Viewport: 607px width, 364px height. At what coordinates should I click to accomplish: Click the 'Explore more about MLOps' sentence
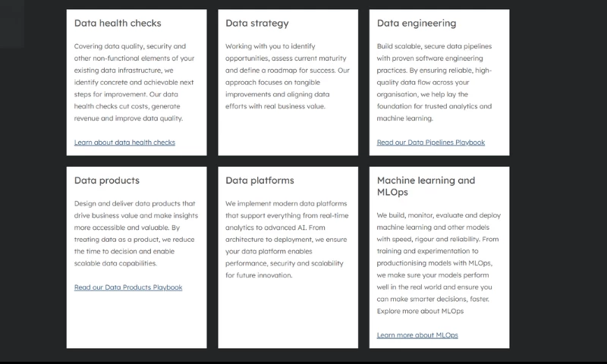click(420, 311)
